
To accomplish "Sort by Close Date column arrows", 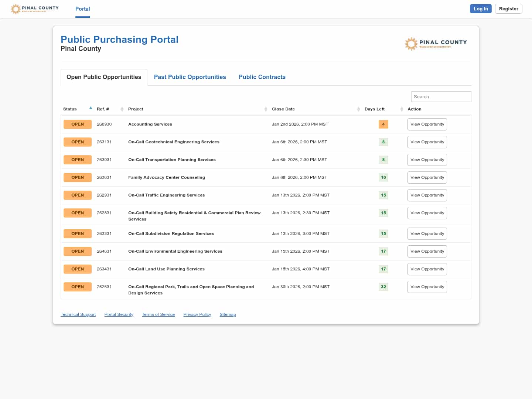I will pos(358,109).
